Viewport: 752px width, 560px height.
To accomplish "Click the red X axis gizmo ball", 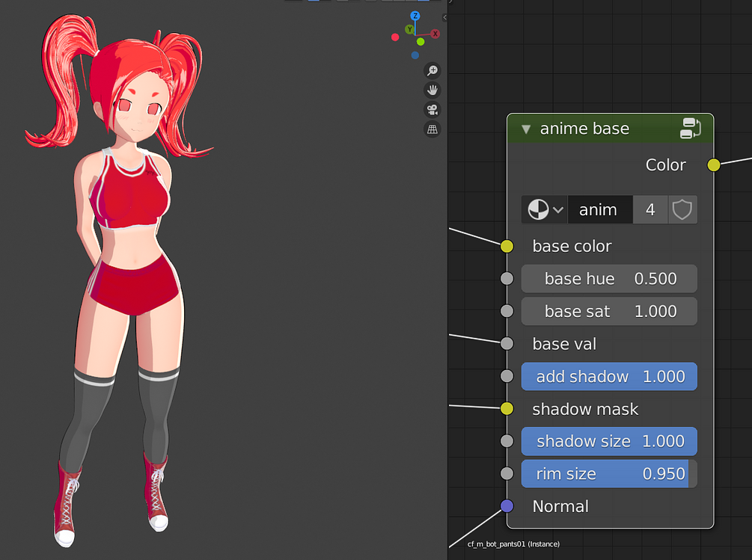I will point(435,34).
